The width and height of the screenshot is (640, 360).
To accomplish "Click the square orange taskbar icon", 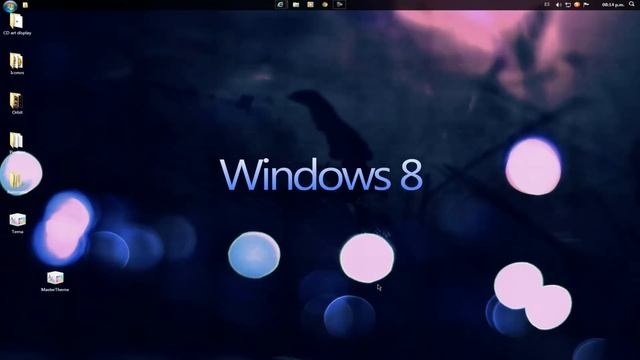I will click(311, 4).
